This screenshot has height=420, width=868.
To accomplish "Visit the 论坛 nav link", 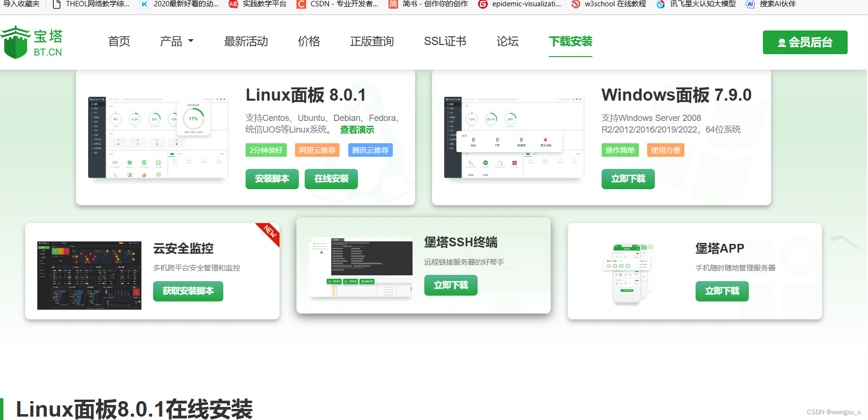I will click(x=508, y=42).
